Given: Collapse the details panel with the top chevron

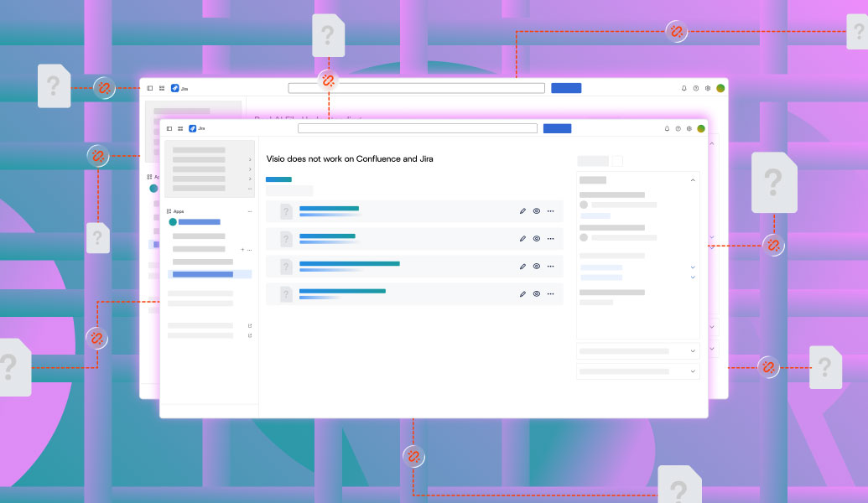Looking at the screenshot, I should (693, 179).
